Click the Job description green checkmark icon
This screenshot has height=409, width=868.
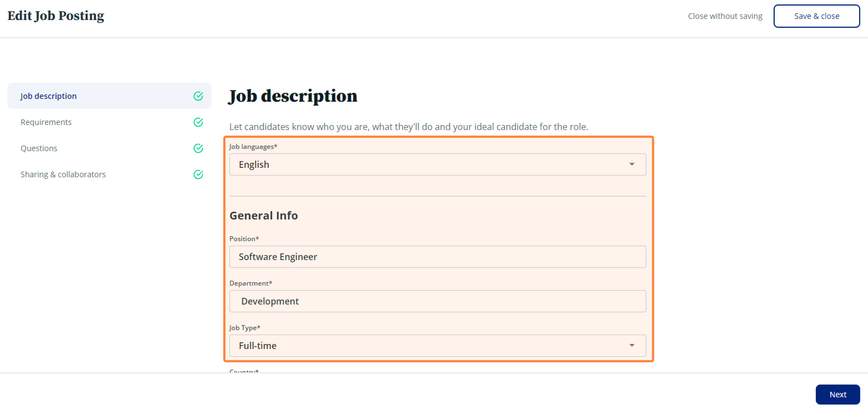[x=198, y=96]
